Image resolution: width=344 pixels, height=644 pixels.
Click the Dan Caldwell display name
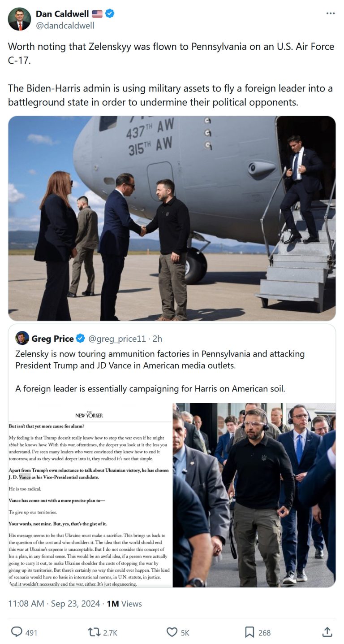(62, 14)
